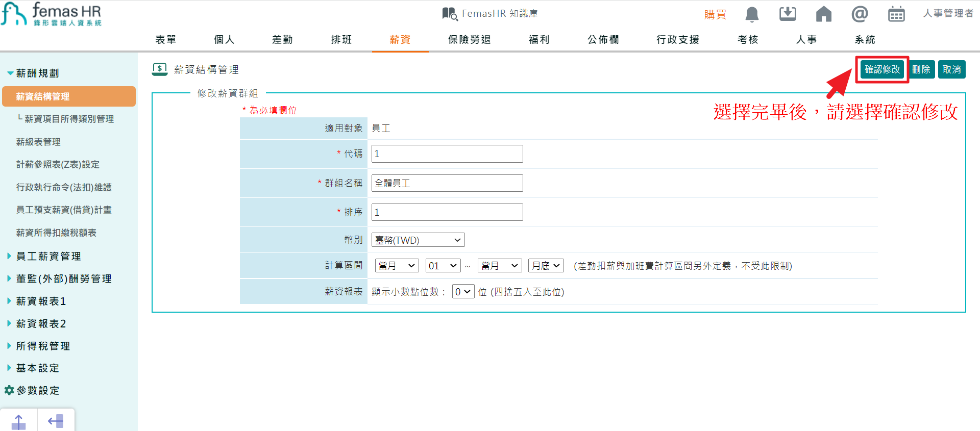Image resolution: width=980 pixels, height=431 pixels.
Task: Open 薪資項目所得類別管理 in sidebar
Action: point(69,119)
